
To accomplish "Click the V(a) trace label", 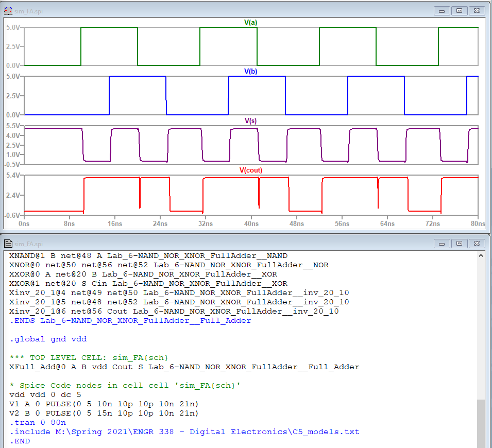I will coord(250,23).
